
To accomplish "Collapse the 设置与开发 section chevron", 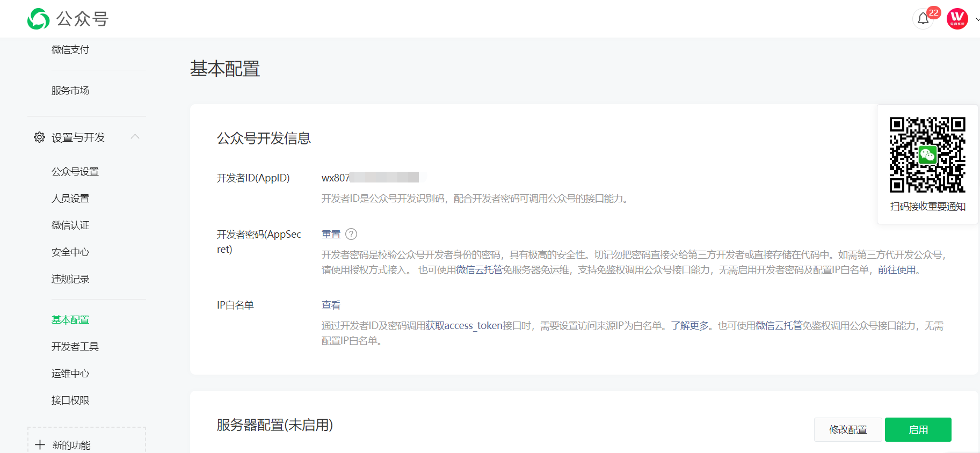I will 135,137.
